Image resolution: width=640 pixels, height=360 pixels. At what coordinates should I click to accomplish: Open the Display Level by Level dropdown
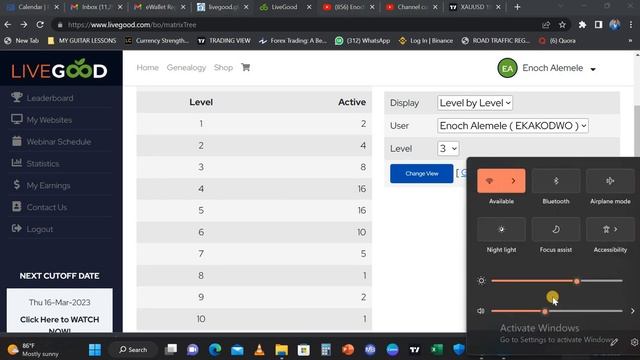click(475, 103)
